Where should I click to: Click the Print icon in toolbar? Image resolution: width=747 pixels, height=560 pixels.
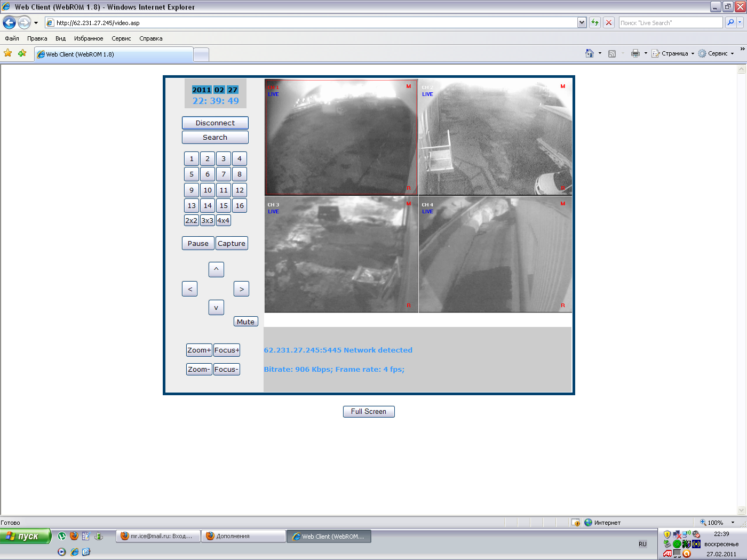635,53
